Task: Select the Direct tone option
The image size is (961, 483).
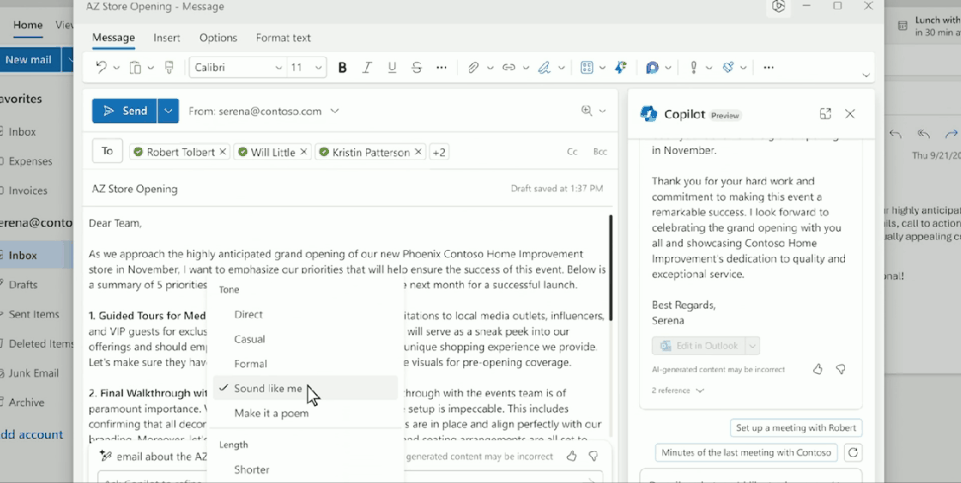Action: [x=248, y=314]
